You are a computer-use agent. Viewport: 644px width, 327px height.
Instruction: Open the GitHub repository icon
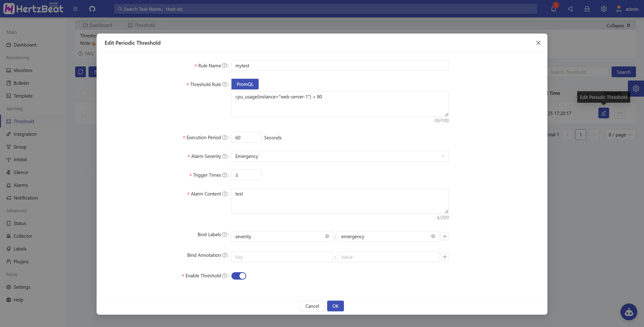point(92,9)
